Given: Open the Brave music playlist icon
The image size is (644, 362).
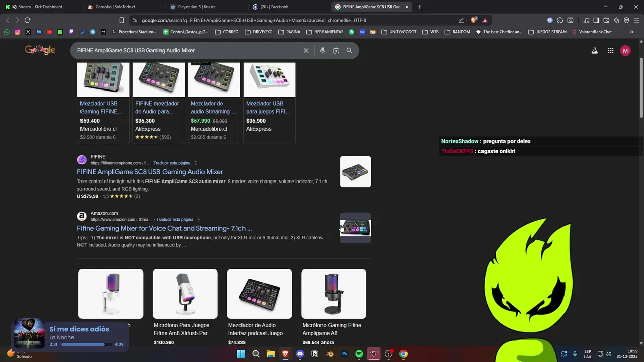Looking at the screenshot, I should [586, 20].
